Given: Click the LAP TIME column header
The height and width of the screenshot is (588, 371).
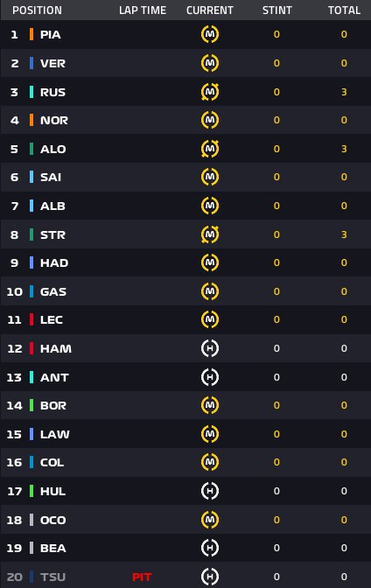Looking at the screenshot, I should [x=143, y=10].
